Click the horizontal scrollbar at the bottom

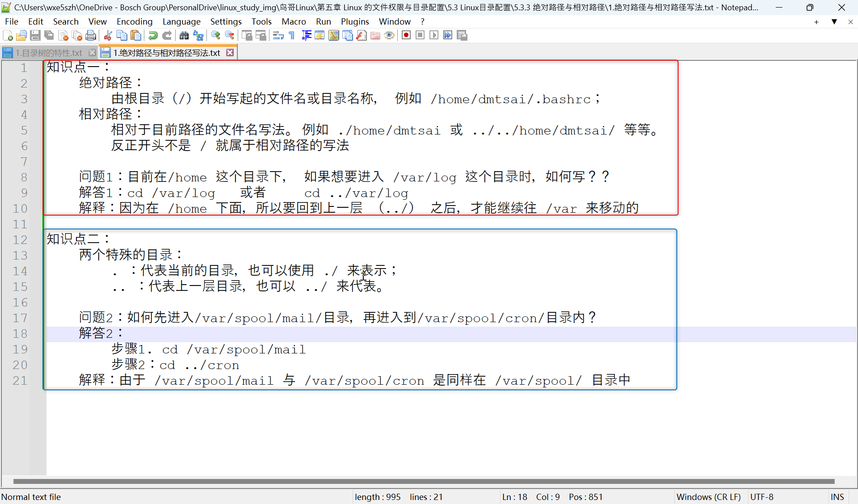click(424, 481)
